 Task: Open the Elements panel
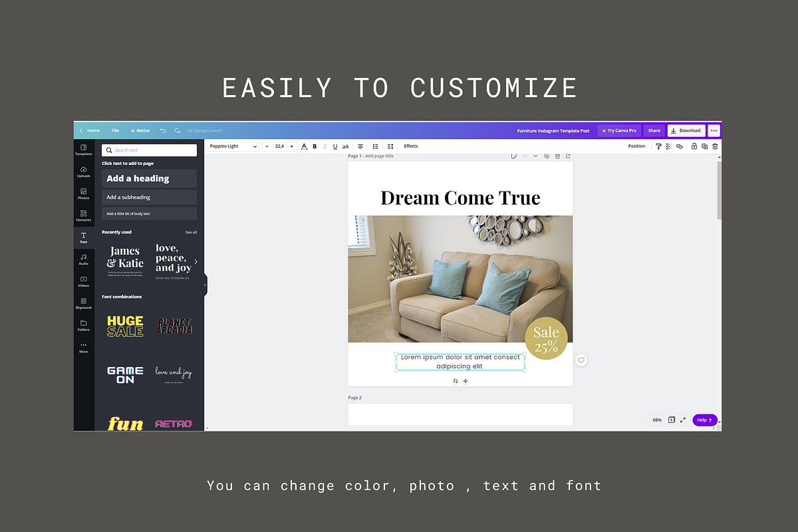point(84,215)
